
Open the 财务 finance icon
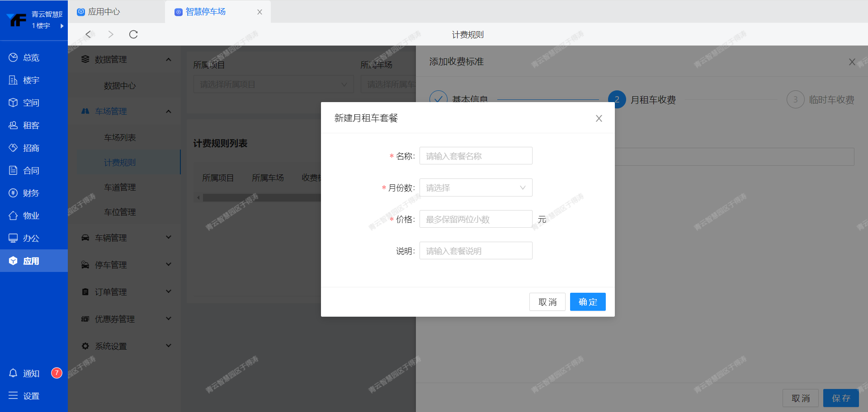tap(13, 193)
